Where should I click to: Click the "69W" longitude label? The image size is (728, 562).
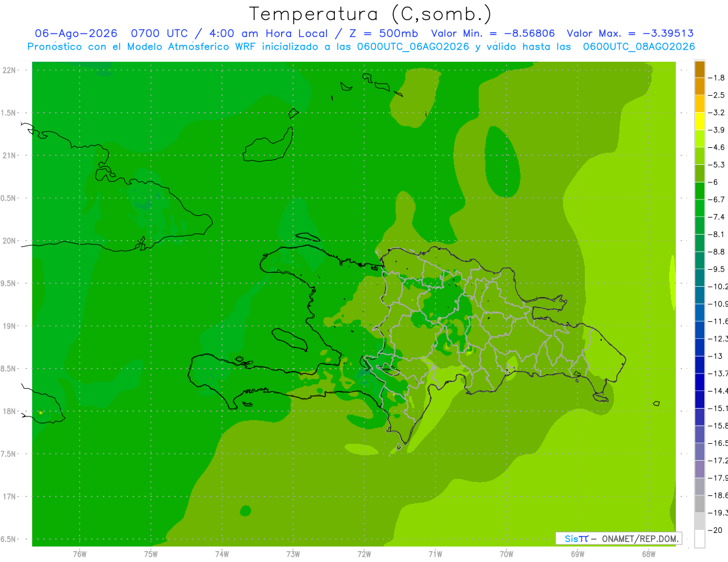click(x=578, y=554)
